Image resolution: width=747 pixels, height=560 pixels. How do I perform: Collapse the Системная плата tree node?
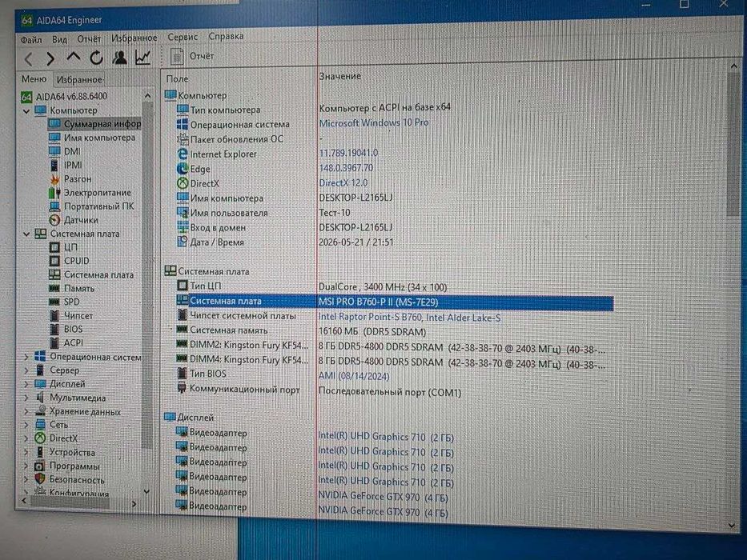click(x=26, y=234)
